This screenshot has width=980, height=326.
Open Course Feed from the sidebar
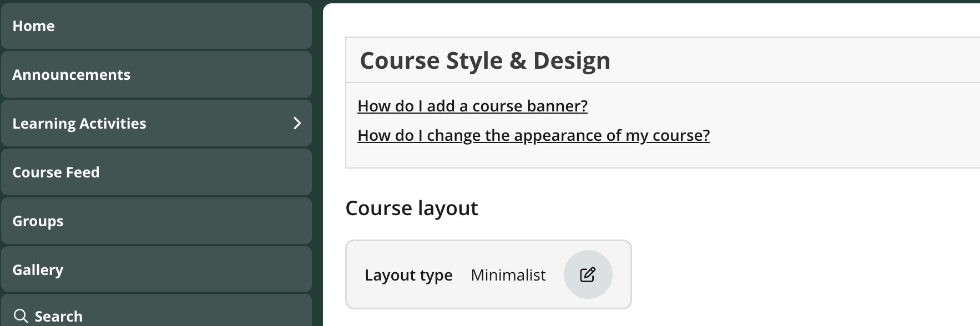[x=55, y=172]
